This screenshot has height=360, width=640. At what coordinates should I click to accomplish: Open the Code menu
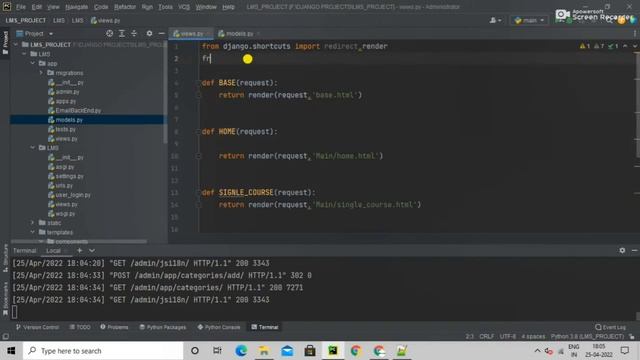pos(101,7)
